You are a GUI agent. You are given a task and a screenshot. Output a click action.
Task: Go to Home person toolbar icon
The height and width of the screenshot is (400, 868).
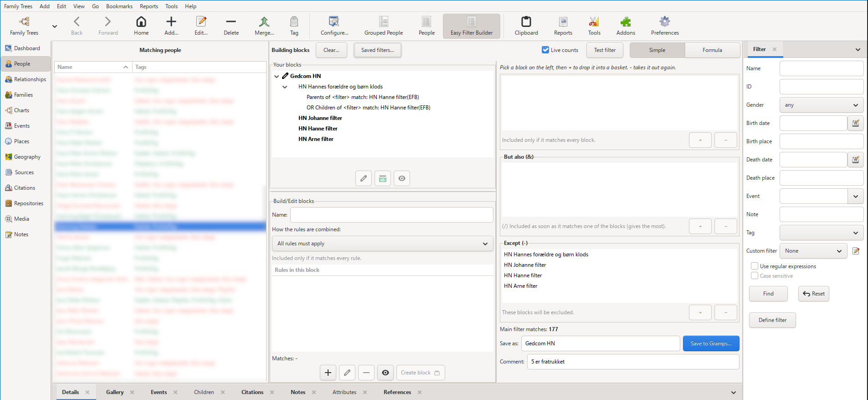pyautogui.click(x=141, y=26)
